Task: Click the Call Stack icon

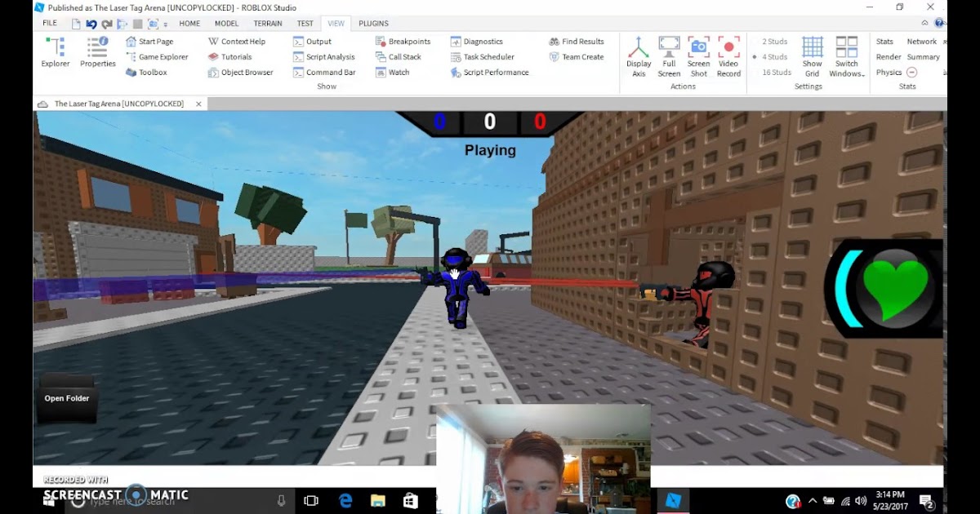Action: click(x=381, y=57)
